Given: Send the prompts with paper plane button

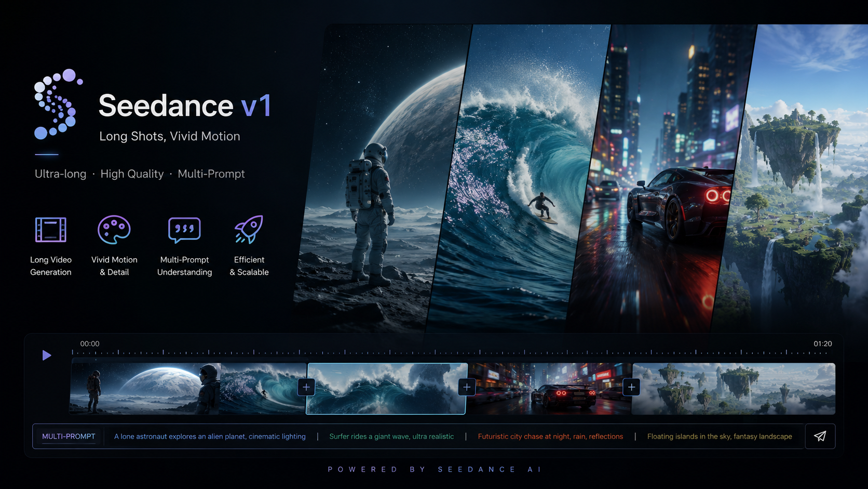Looking at the screenshot, I should (x=820, y=436).
